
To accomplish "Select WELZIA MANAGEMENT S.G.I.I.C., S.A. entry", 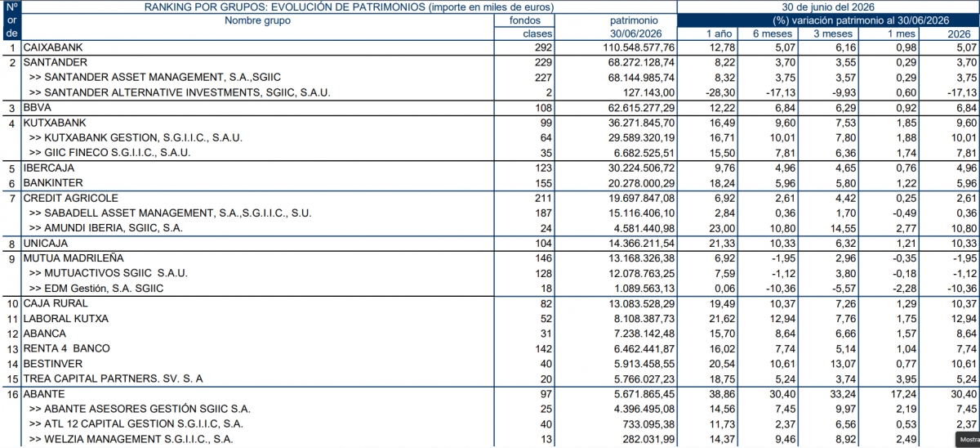I will tap(131, 439).
